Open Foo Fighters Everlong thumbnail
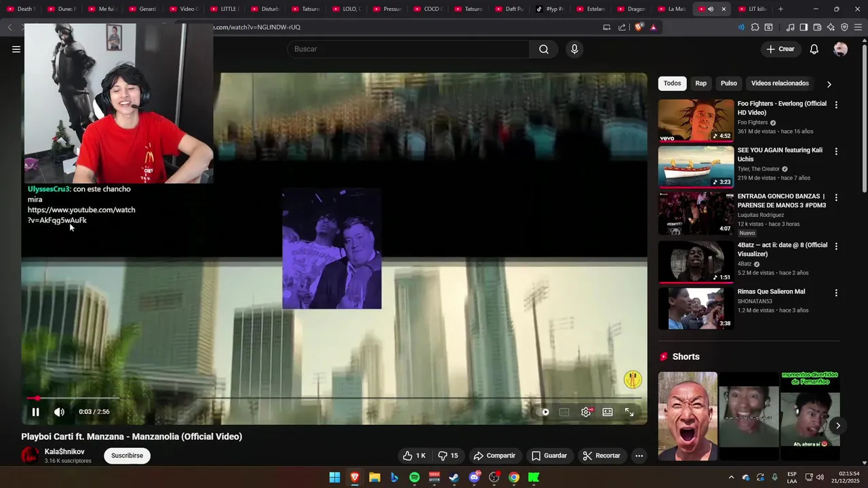The width and height of the screenshot is (868, 488). point(696,121)
